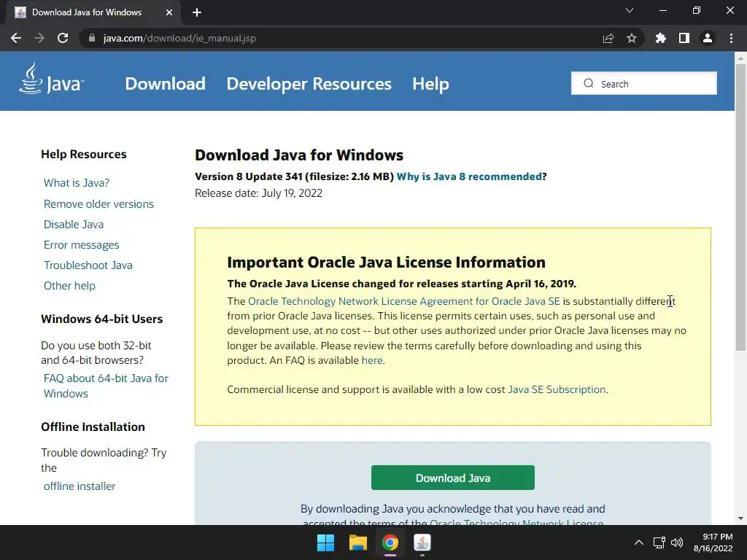Open 'What is Java?' link
The image size is (747, 560).
pos(77,183)
